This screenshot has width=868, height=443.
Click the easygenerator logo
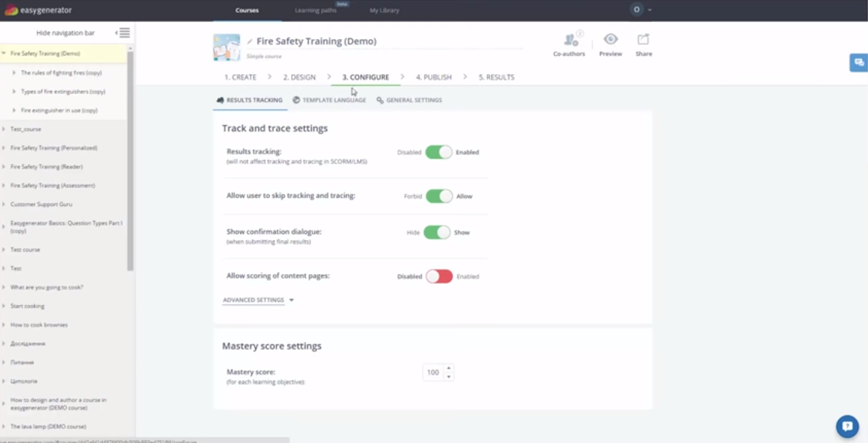(x=38, y=10)
